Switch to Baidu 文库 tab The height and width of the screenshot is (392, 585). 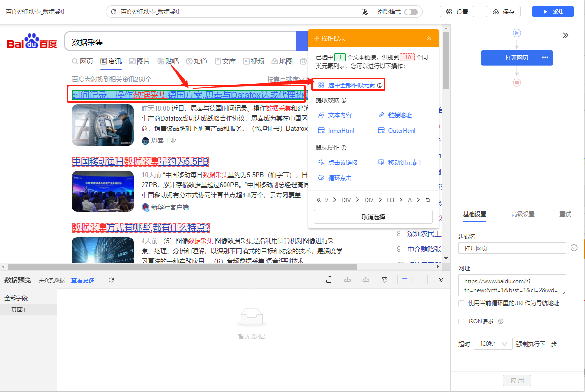(225, 61)
